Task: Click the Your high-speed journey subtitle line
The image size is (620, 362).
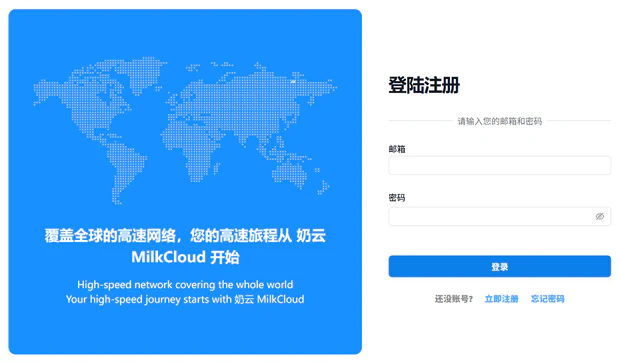Action: tap(185, 299)
